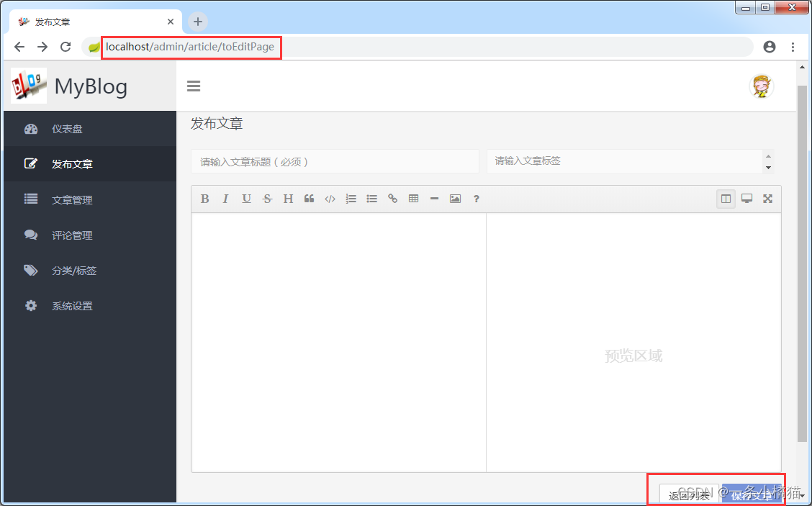
Task: Open 文章管理 in the sidebar
Action: click(x=90, y=200)
